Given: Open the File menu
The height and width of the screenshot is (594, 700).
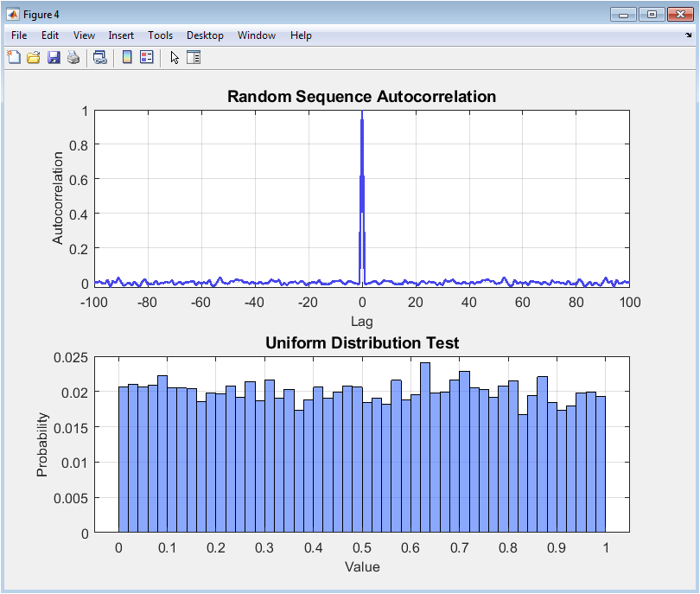Looking at the screenshot, I should coord(19,35).
